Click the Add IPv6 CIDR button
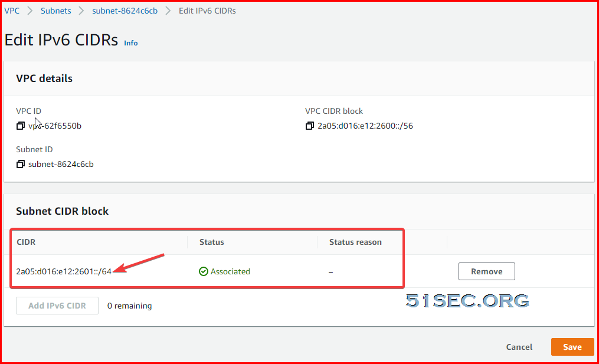 click(57, 306)
